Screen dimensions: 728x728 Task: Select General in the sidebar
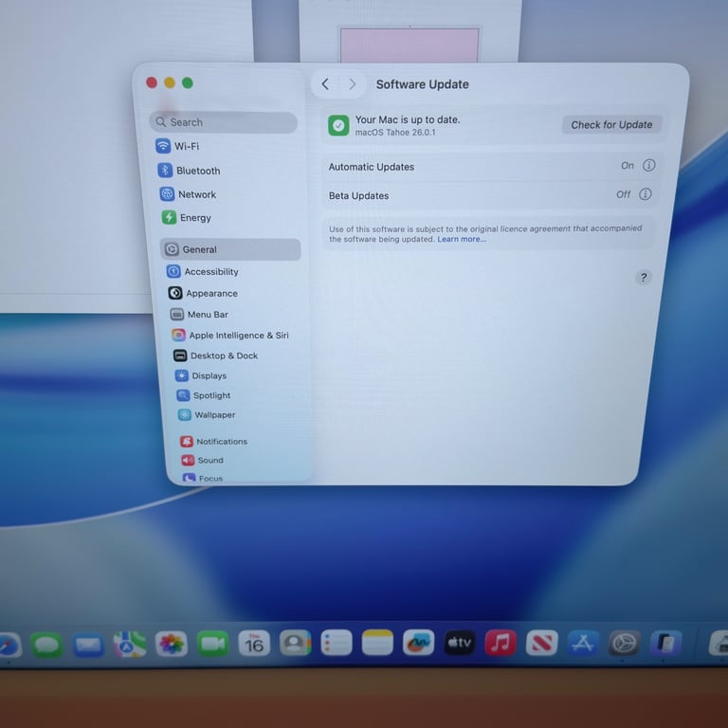point(230,249)
